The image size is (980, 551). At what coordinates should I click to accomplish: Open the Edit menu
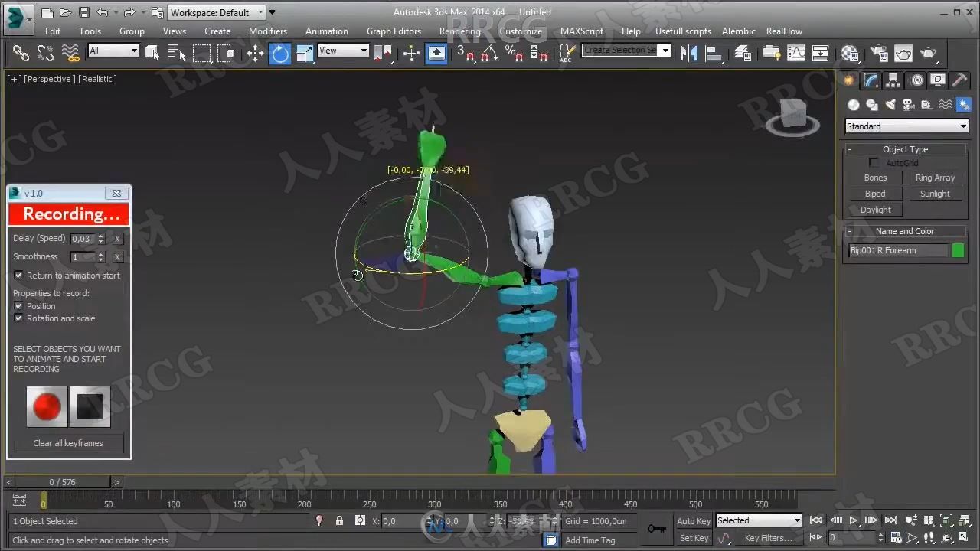pos(53,31)
